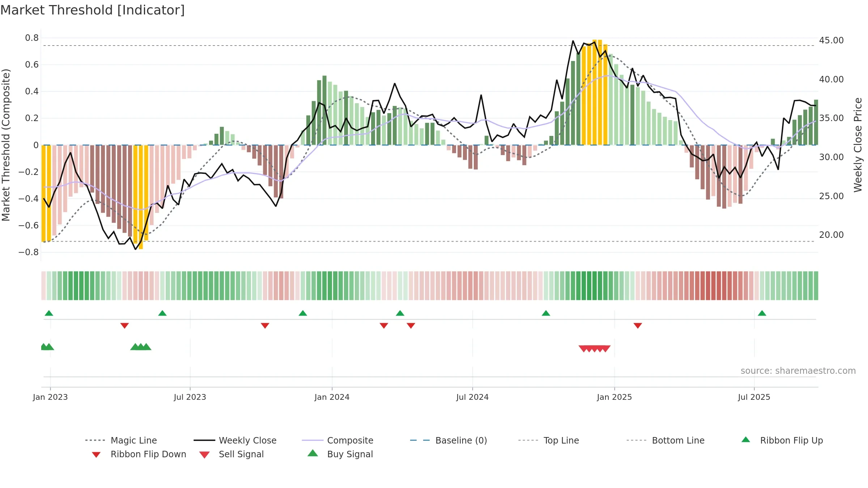This screenshot has width=868, height=488.
Task: Click the red Sell Signal legend triangle
Action: pyautogui.click(x=204, y=455)
